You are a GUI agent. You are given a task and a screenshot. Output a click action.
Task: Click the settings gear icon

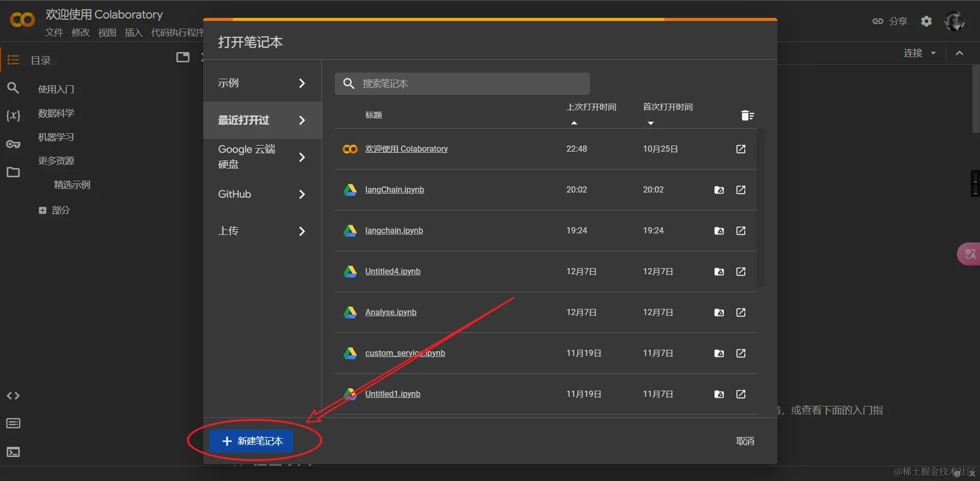pos(926,21)
